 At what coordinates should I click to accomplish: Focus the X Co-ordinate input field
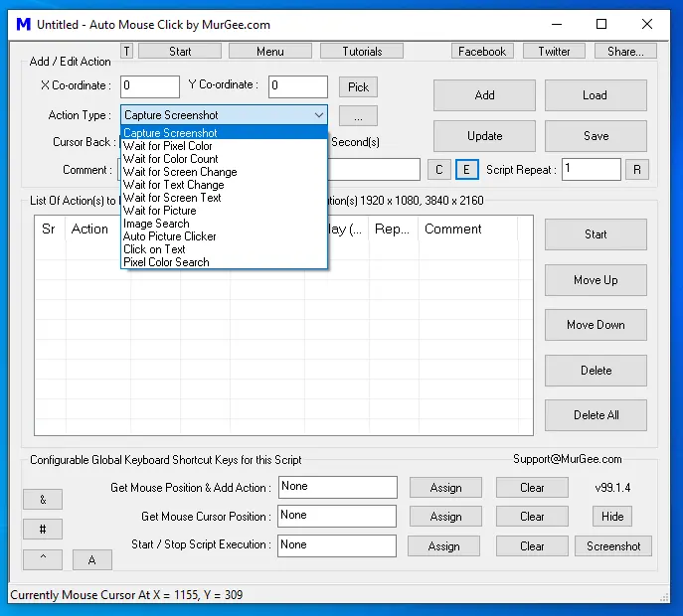(150, 86)
